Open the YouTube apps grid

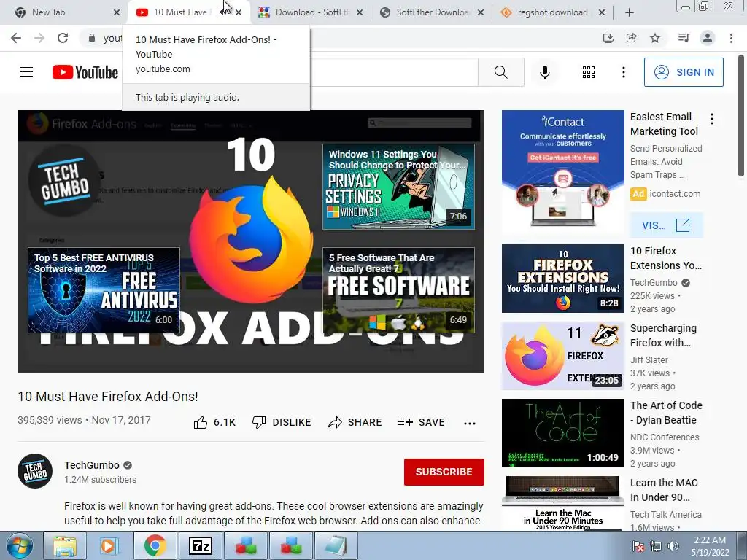[589, 72]
